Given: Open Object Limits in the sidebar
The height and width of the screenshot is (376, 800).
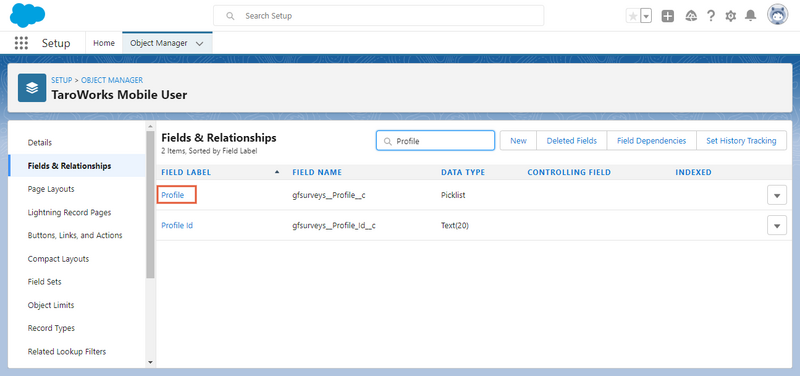Looking at the screenshot, I should click(51, 305).
